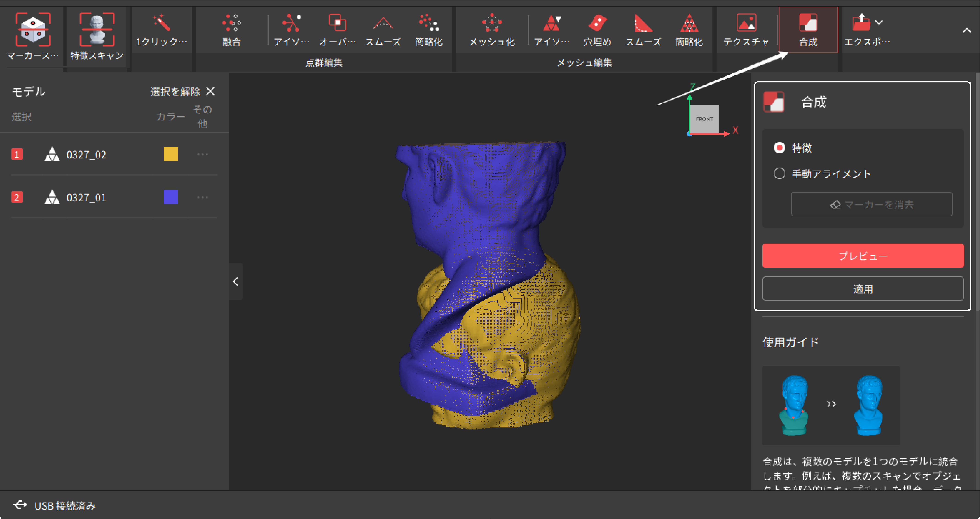
Task: Click the Merge (合成) toolbar icon
Action: 808,23
